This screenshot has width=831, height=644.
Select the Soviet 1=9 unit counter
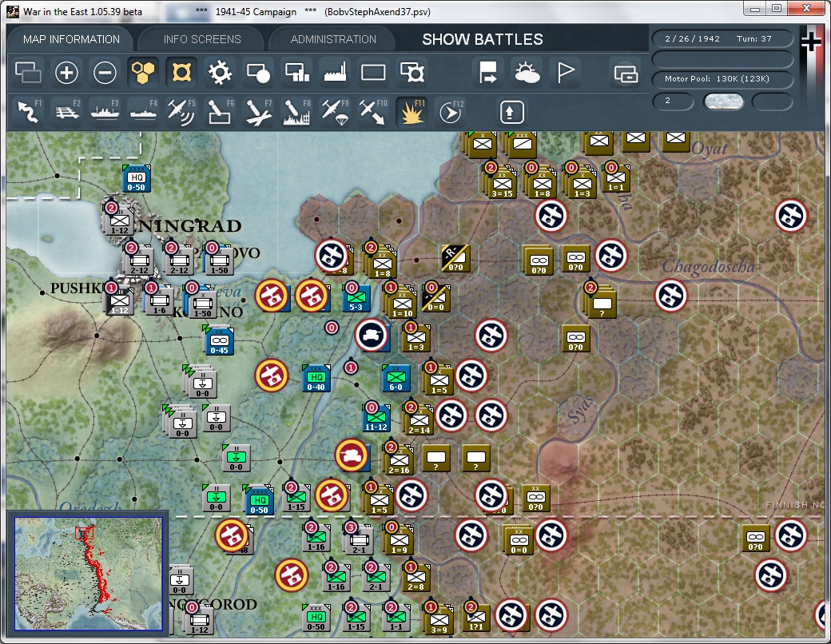tap(399, 541)
